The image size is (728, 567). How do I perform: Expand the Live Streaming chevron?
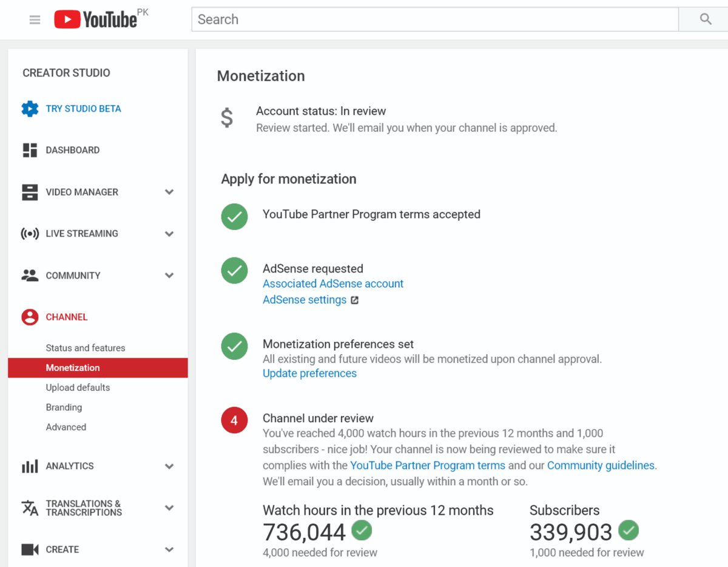(169, 234)
